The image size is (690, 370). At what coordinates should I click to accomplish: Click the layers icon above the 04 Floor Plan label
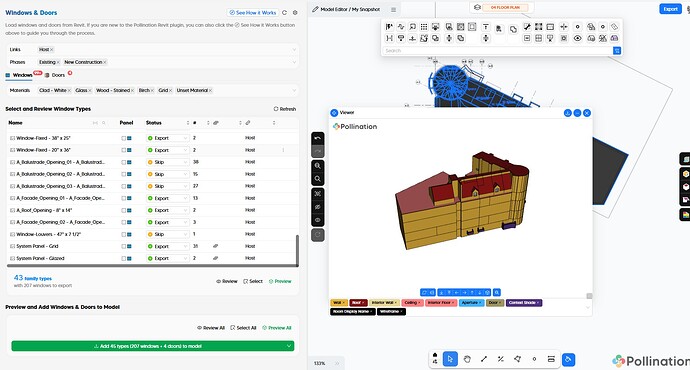point(477,7)
